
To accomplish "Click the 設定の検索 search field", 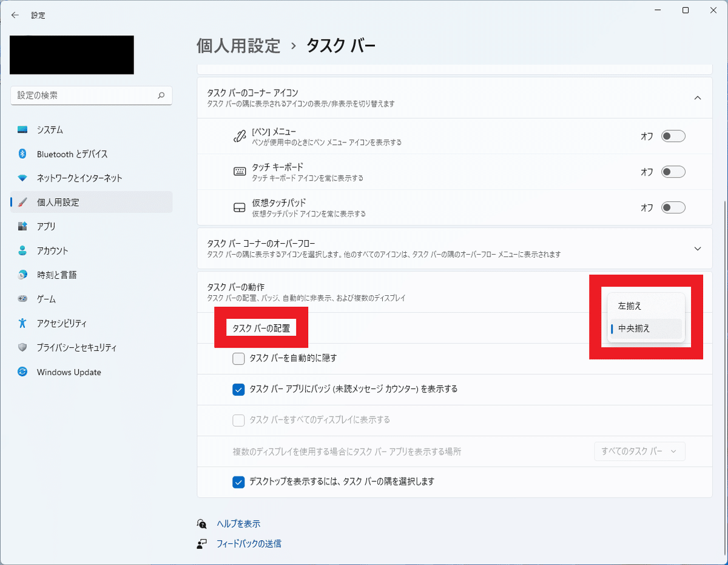I will point(92,95).
